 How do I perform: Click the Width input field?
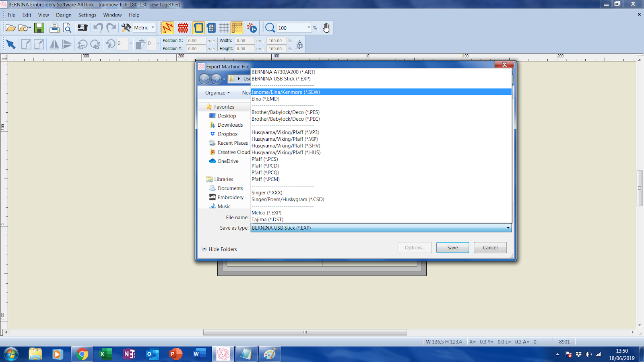[244, 41]
